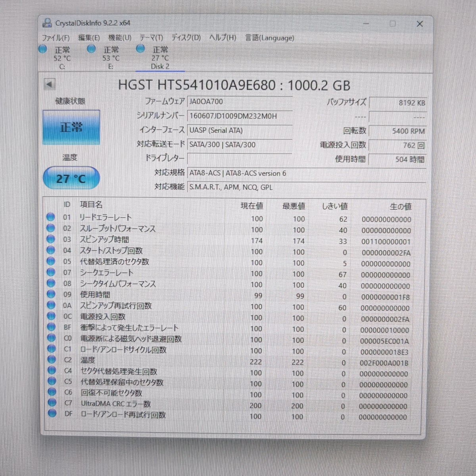Image resolution: width=476 pixels, height=476 pixels.
Task: Click status icon for attribute 07 シークエラーレート
Action: coord(51,272)
